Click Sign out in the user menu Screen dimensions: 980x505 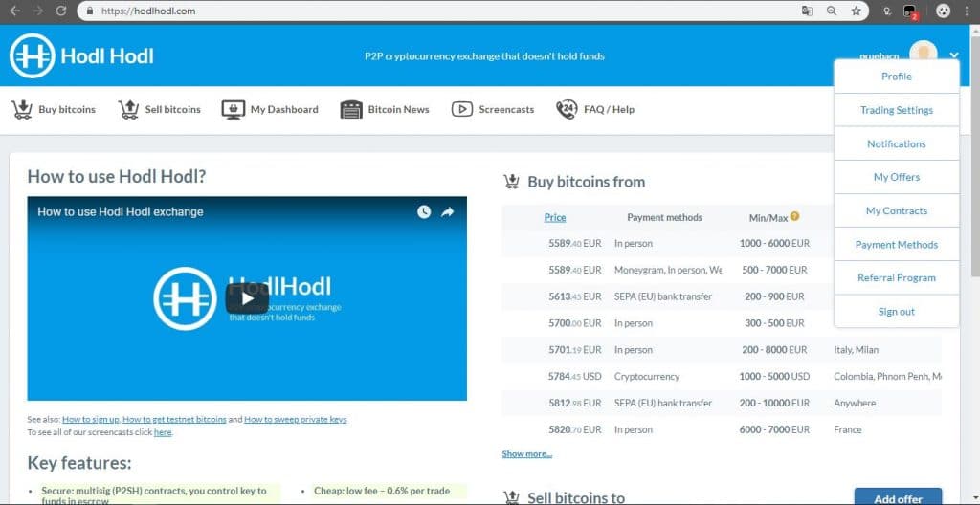896,311
